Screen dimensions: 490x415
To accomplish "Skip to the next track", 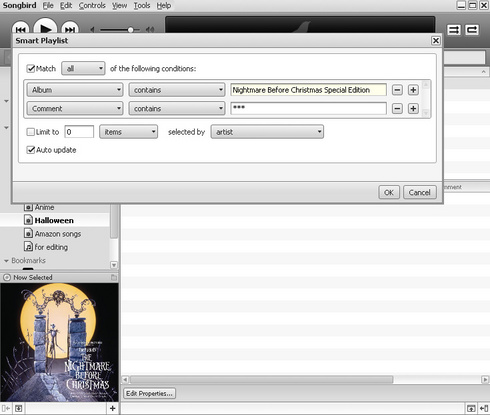I will point(70,29).
